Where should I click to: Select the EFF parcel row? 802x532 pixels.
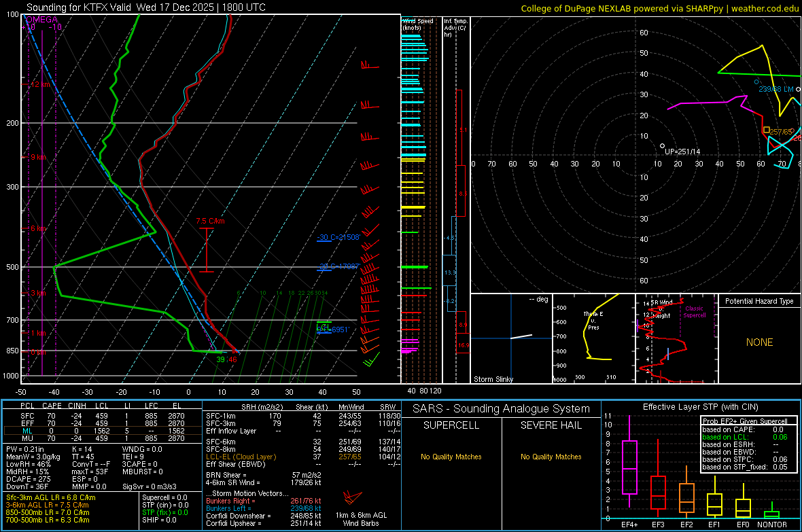click(102, 423)
